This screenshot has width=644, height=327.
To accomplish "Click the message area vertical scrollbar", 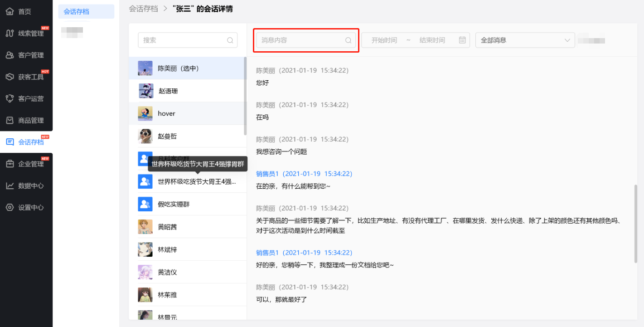I will [635, 223].
